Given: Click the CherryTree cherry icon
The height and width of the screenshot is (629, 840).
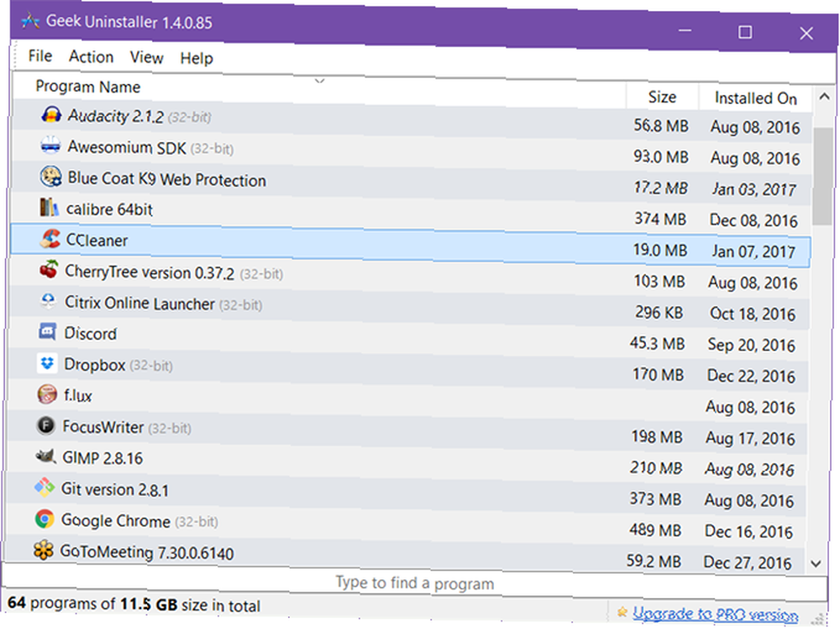Looking at the screenshot, I should pos(49,270).
